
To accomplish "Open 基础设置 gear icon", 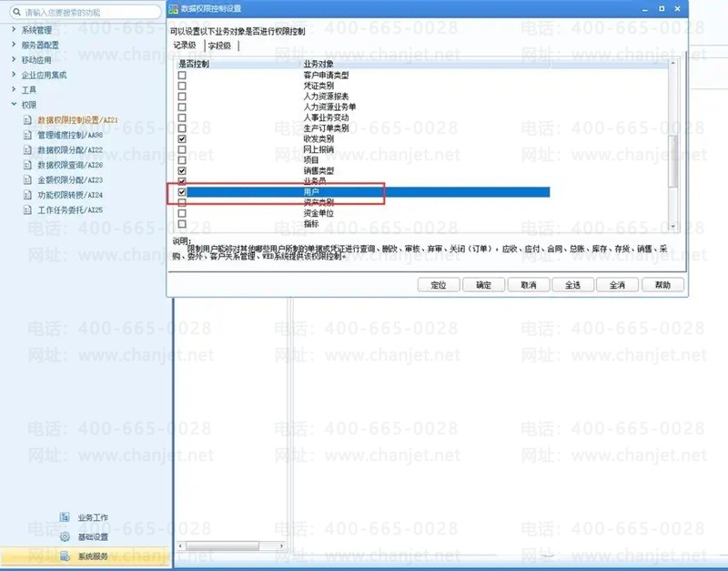I will point(65,536).
